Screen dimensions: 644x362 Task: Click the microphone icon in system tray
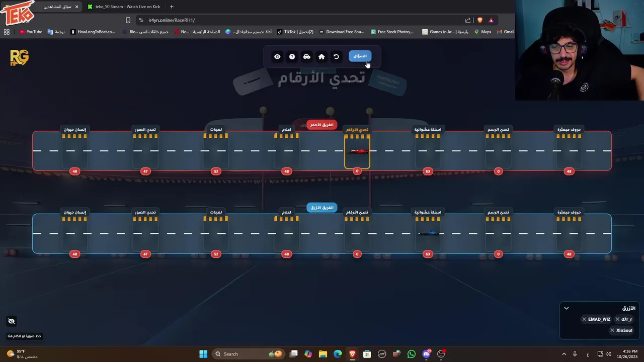pyautogui.click(x=575, y=354)
